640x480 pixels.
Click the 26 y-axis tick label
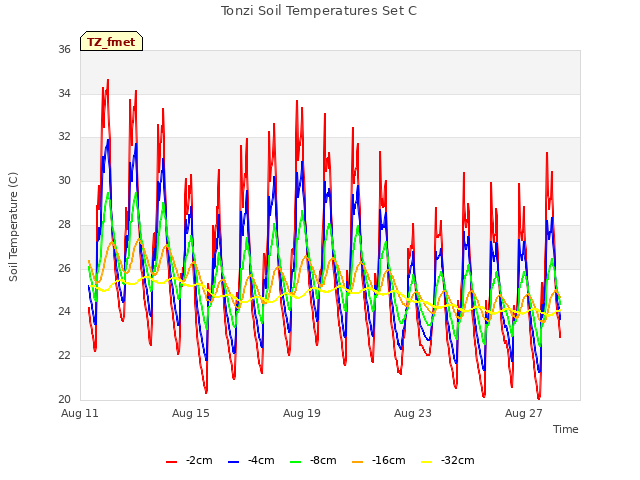click(64, 268)
